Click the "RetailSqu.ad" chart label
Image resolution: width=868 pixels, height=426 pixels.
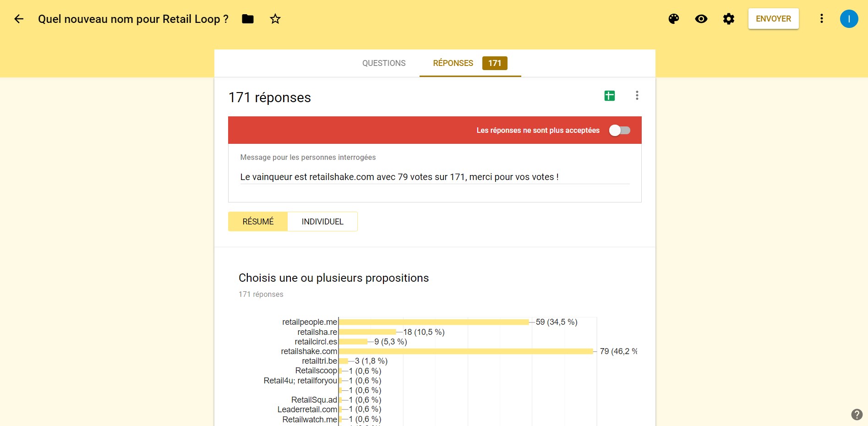(x=314, y=400)
